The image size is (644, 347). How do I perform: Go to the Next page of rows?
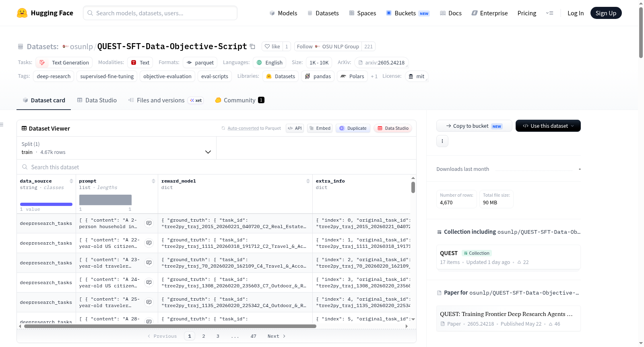(x=277, y=336)
